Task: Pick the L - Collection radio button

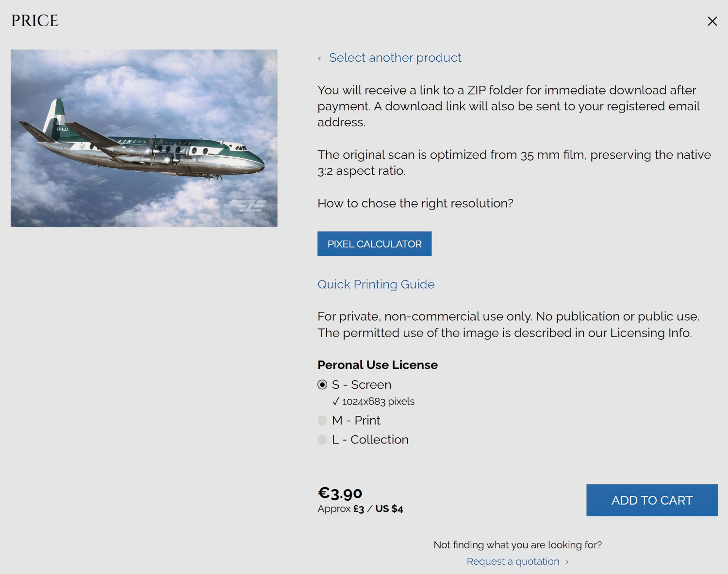Action: (322, 440)
